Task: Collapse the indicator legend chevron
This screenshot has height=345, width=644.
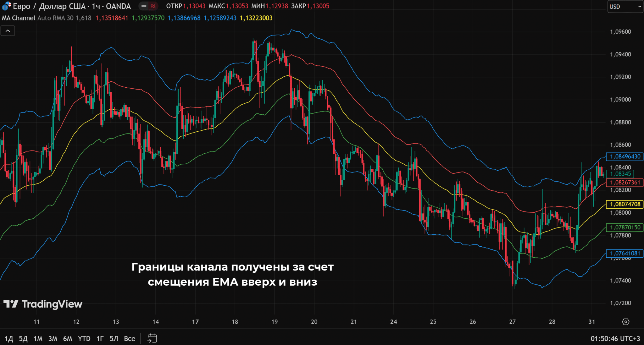Action: pyautogui.click(x=8, y=31)
